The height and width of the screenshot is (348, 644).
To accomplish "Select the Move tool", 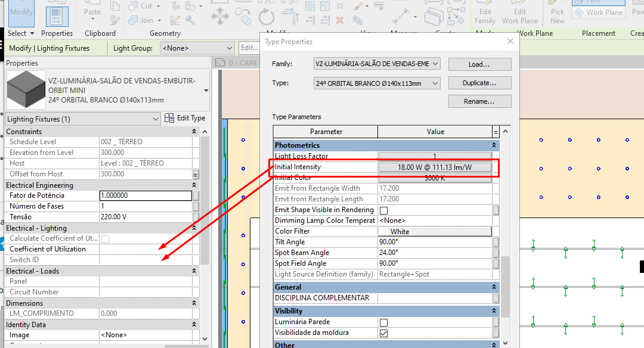I will (x=219, y=17).
